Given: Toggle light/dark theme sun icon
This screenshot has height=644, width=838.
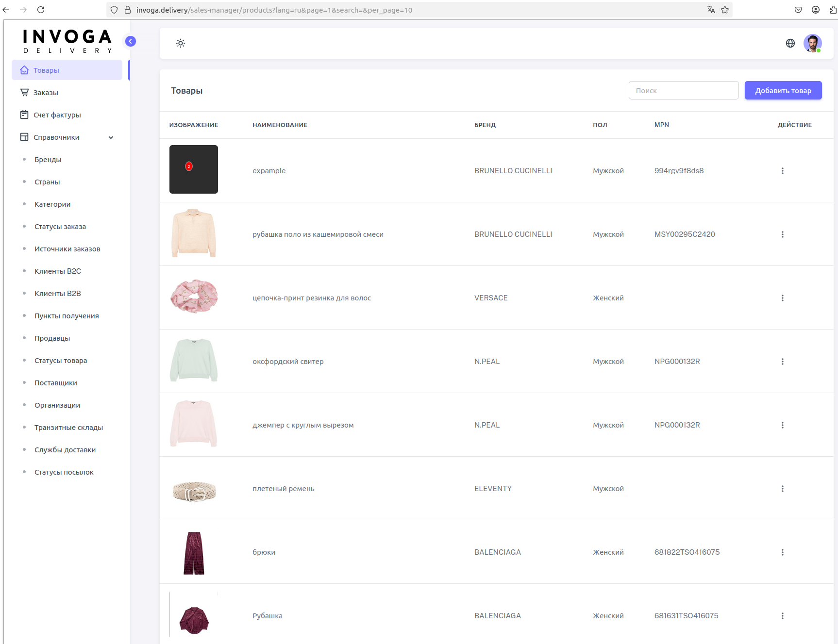Looking at the screenshot, I should (x=181, y=43).
